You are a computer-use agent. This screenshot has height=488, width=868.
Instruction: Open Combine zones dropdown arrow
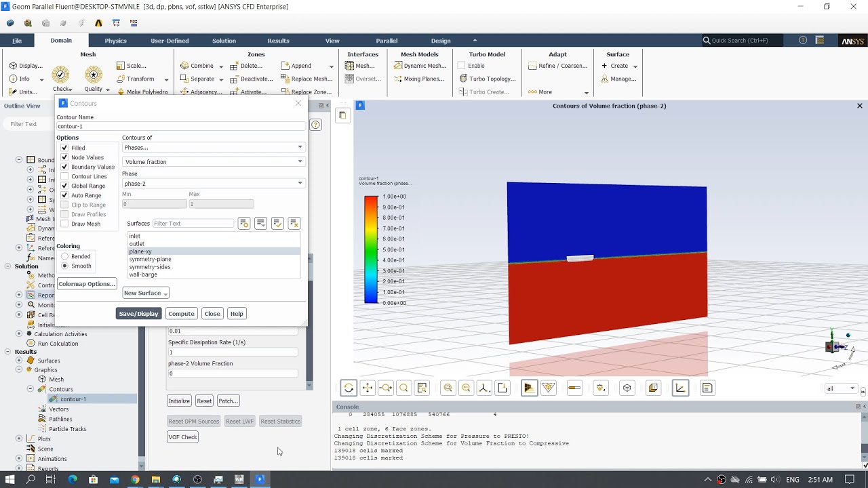tap(220, 66)
